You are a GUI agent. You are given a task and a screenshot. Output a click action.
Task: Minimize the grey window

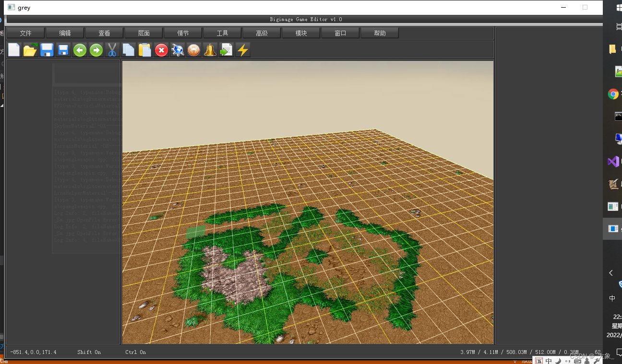(563, 7)
